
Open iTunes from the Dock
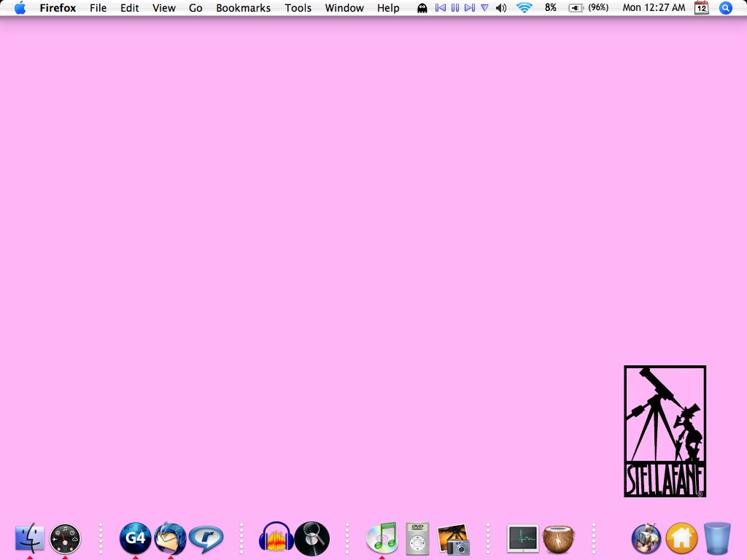click(382, 538)
